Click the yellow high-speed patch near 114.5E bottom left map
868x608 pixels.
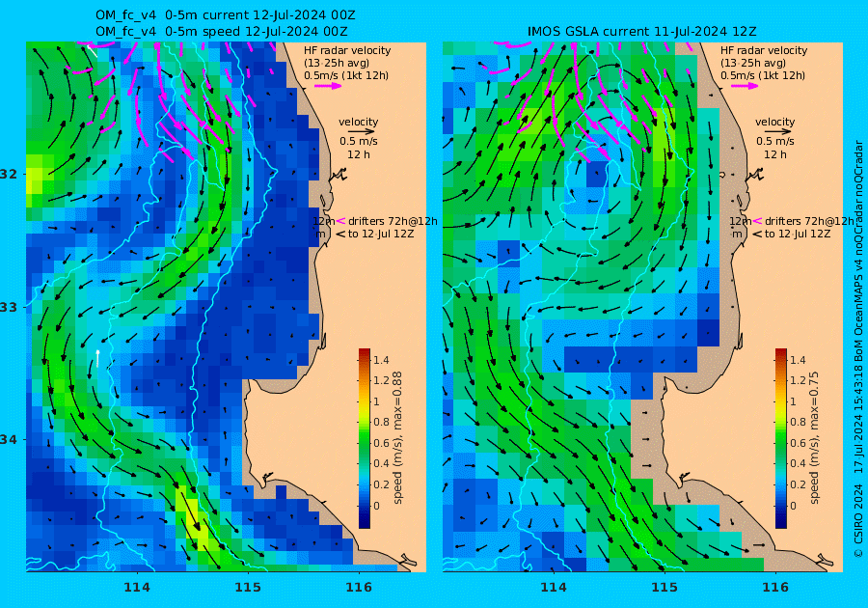(x=193, y=517)
